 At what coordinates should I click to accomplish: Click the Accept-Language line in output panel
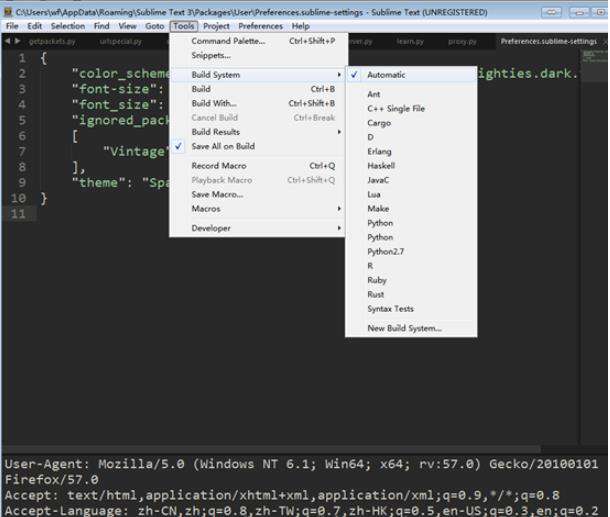301,510
